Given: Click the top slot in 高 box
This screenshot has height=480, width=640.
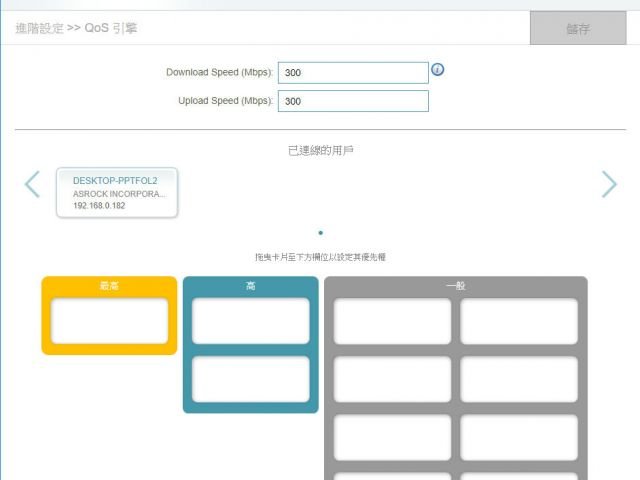Looking at the screenshot, I should click(x=251, y=321).
